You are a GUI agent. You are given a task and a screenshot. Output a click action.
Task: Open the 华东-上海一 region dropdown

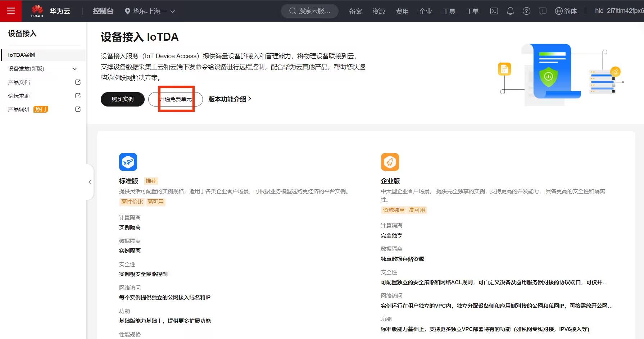pos(150,11)
